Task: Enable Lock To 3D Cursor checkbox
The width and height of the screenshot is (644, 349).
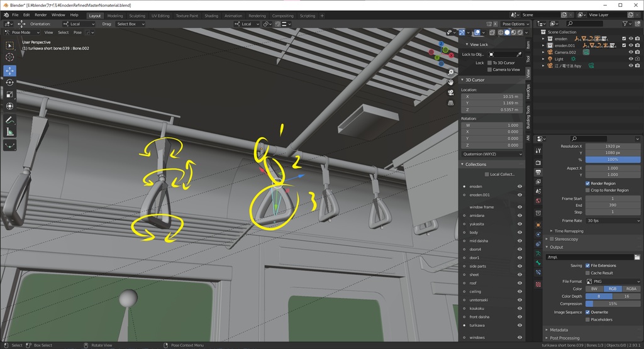Action: (x=489, y=63)
